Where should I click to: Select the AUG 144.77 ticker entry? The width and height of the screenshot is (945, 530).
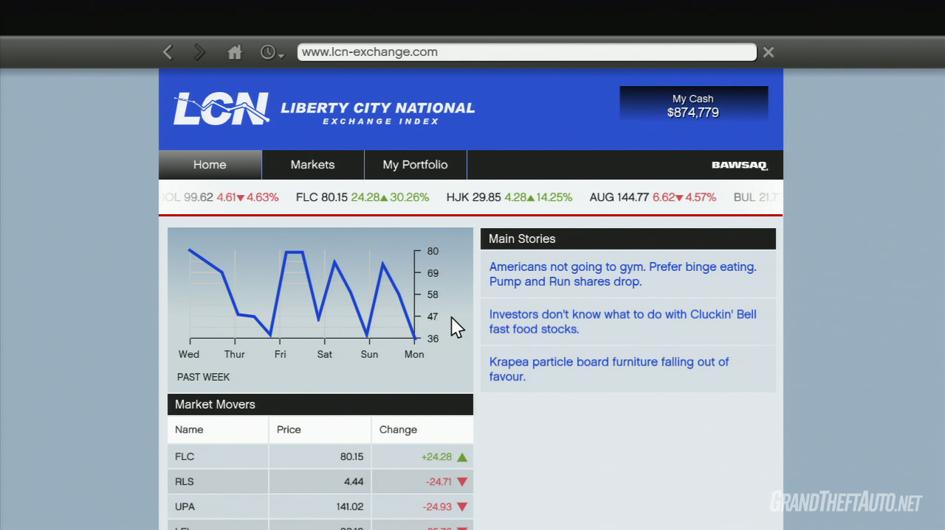(652, 197)
